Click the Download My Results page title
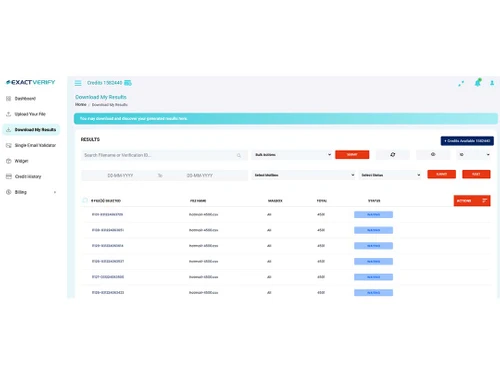This screenshot has height=375, width=500. [x=101, y=97]
